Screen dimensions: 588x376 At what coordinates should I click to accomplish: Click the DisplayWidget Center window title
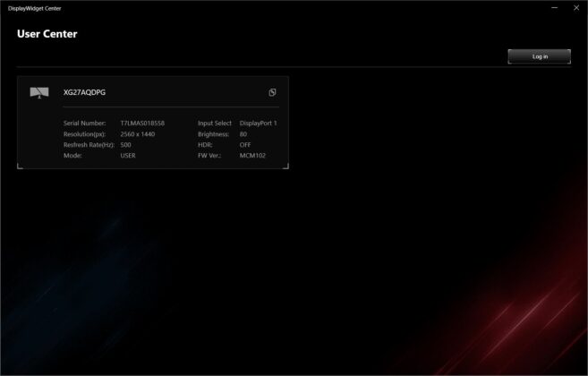[35, 8]
